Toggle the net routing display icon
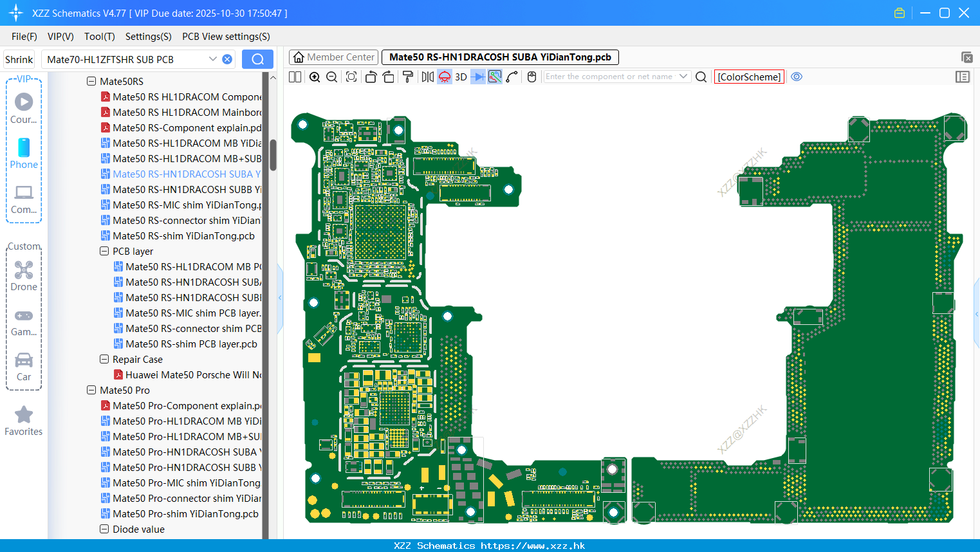980x552 pixels. [495, 77]
